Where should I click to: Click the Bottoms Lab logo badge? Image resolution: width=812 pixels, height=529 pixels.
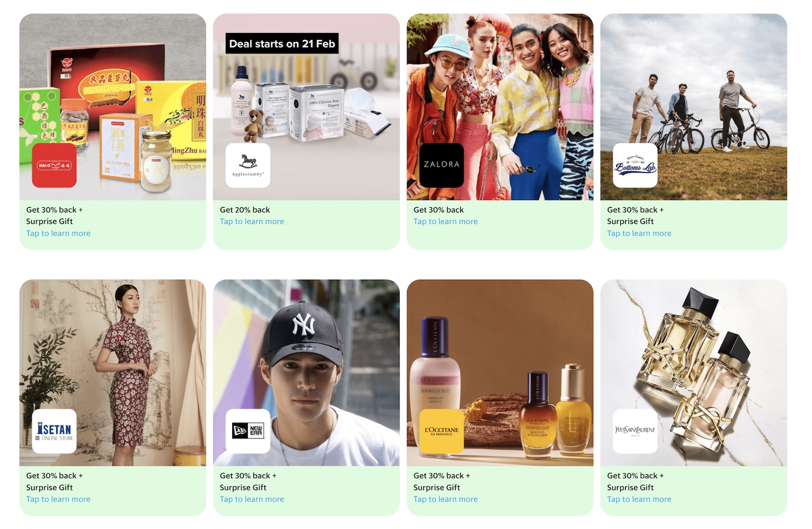[x=635, y=166]
